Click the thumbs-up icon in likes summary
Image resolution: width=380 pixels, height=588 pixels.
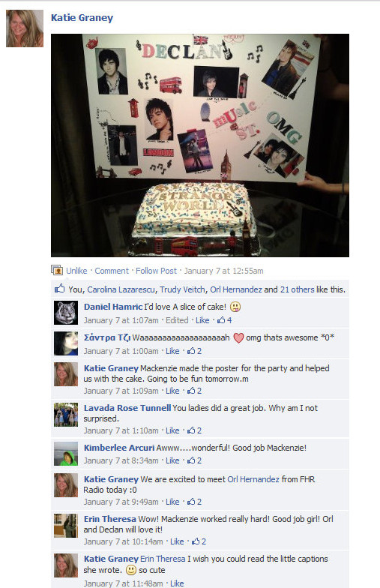[59, 289]
